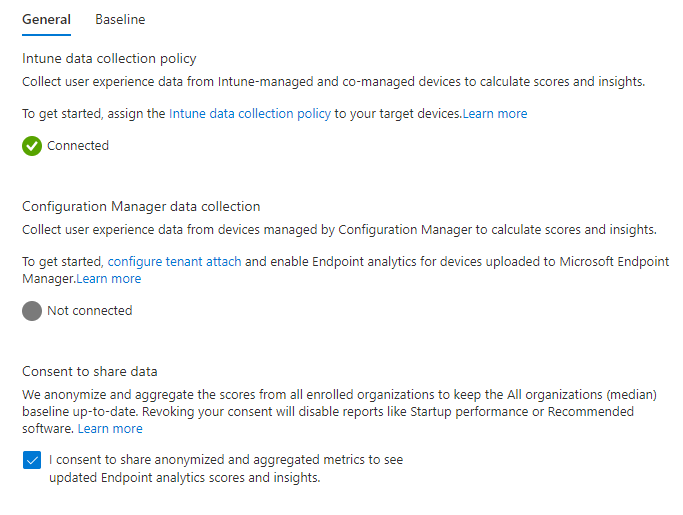Click the 'Configuration Manager data collection' heading
Screen dimensions: 683x515
pos(141,206)
